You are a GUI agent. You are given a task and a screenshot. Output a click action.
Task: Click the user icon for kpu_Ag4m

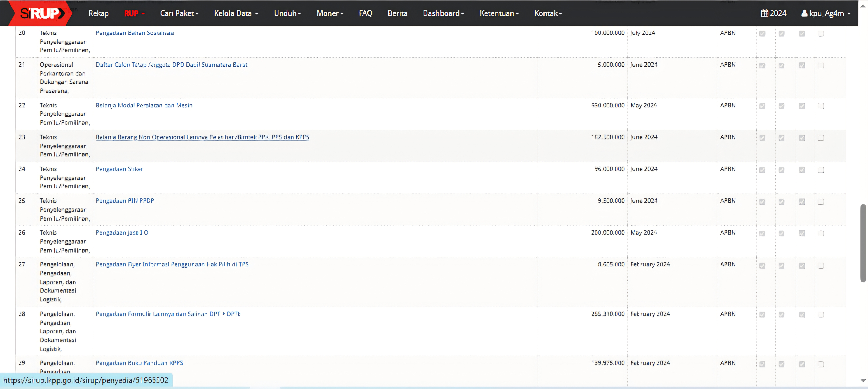click(x=804, y=14)
